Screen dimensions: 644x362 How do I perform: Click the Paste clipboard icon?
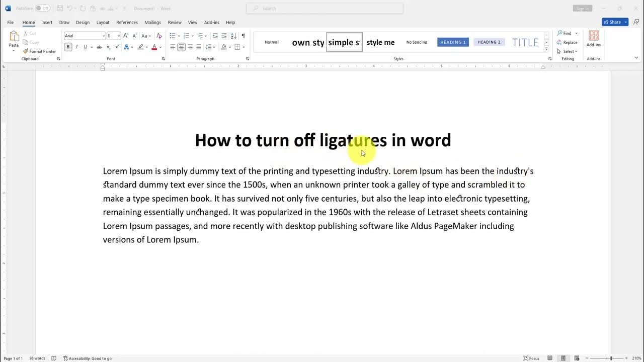coord(14,37)
